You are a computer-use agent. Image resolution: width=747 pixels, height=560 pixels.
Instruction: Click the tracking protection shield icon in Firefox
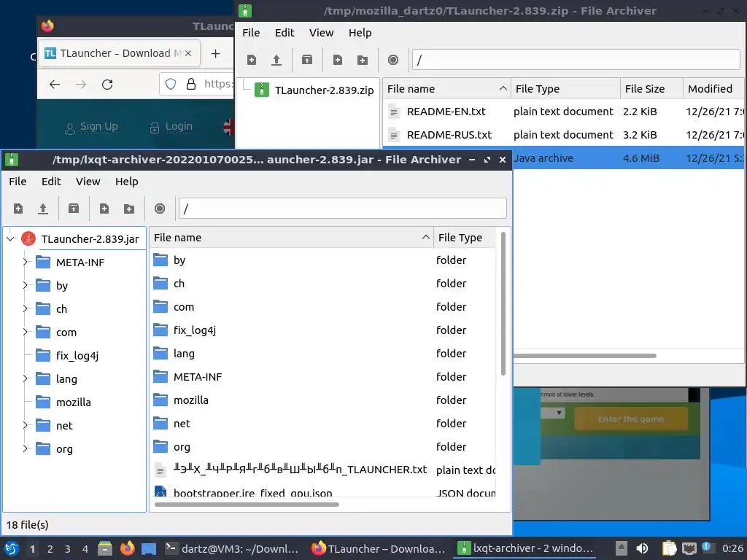click(x=171, y=85)
